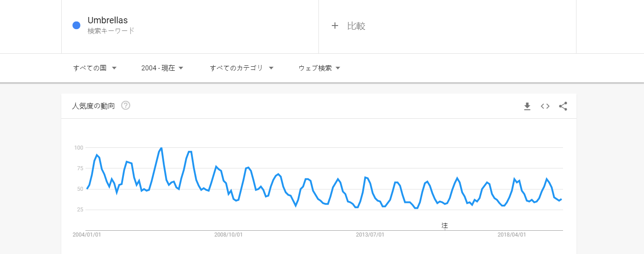
Task: Share the popularity trend chart
Action: [563, 106]
